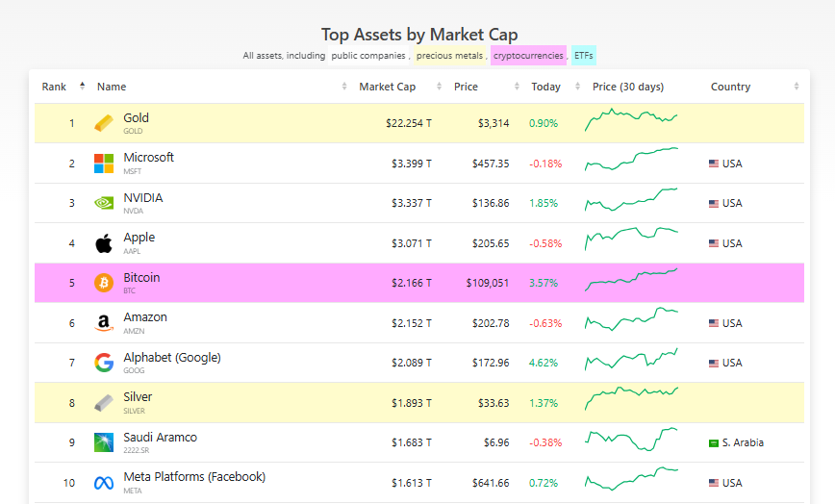Click the Gold bar icon
This screenshot has height=504, width=835.
pyautogui.click(x=104, y=123)
